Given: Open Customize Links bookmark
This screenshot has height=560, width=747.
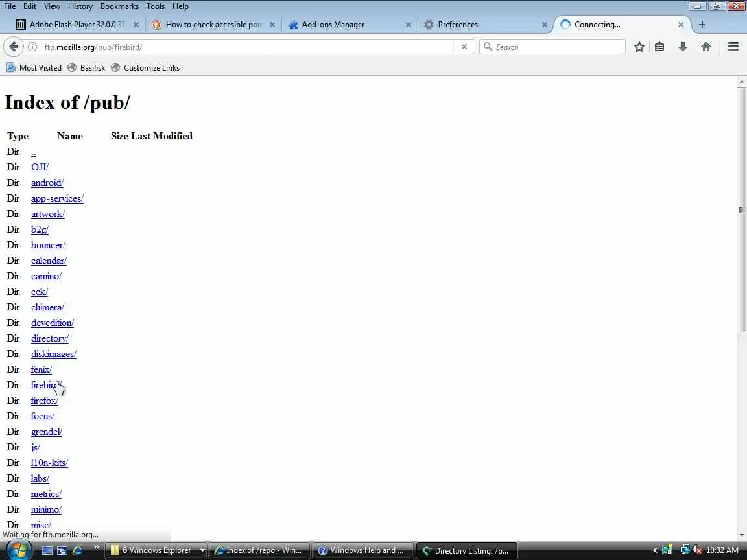Looking at the screenshot, I should [x=145, y=67].
